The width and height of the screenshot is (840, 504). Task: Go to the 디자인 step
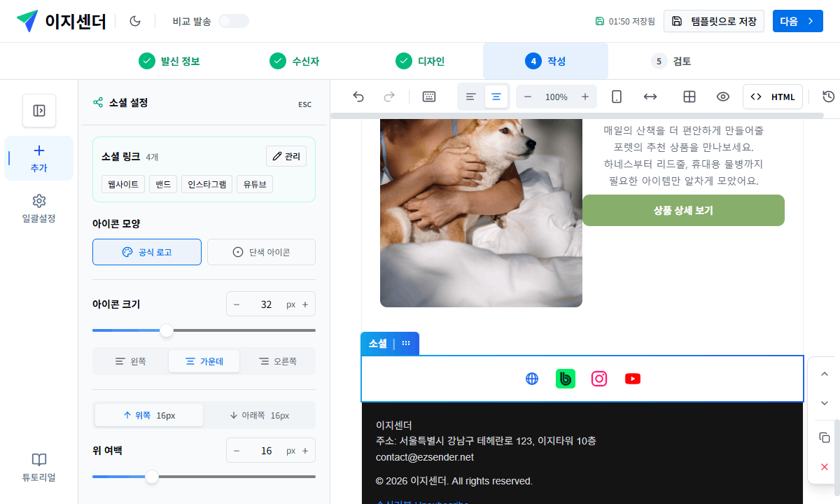tap(420, 61)
